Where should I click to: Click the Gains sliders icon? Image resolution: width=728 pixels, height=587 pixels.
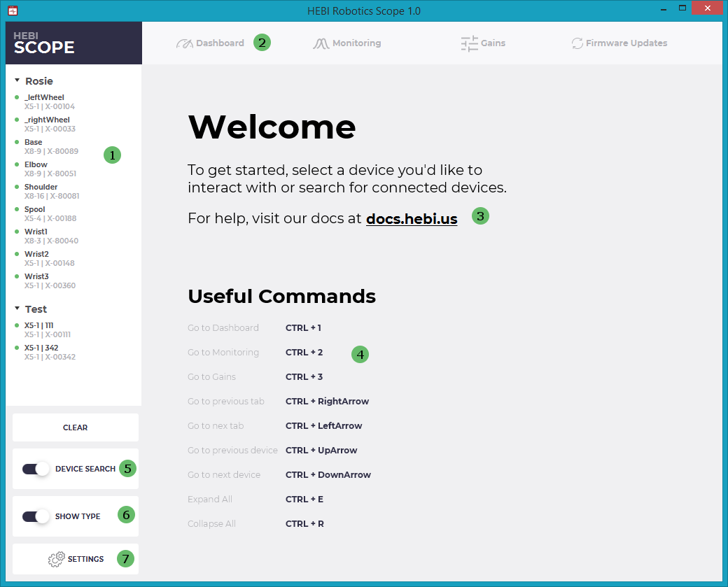(469, 43)
